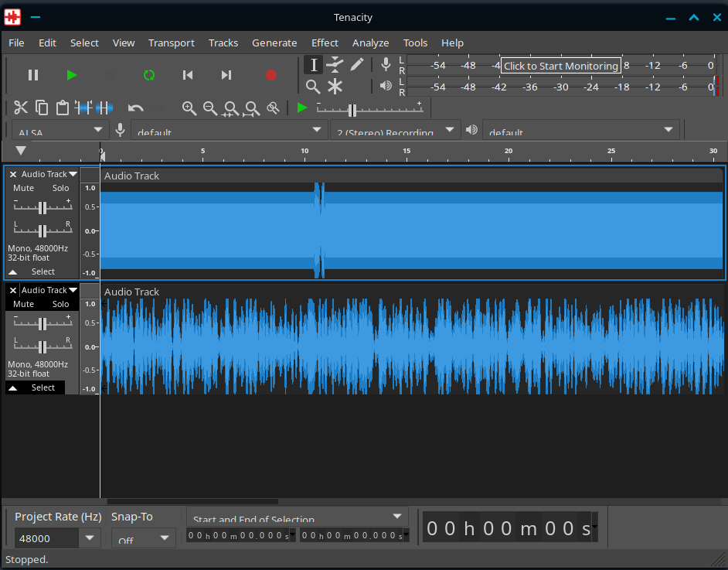Open the Generate menu

coord(274,43)
